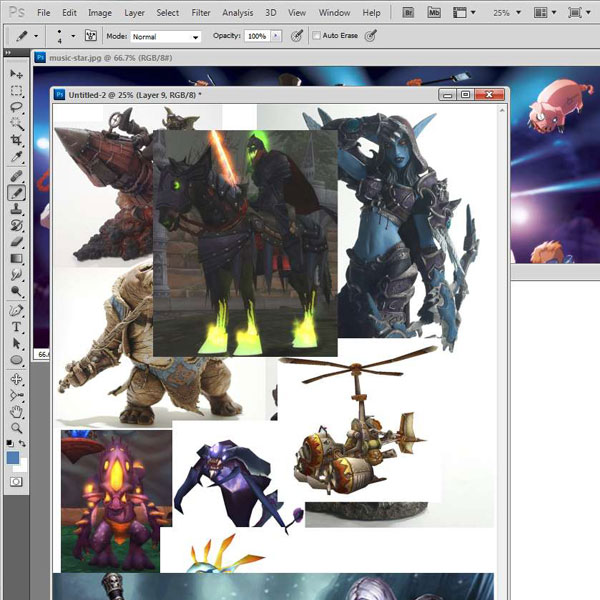
Task: Select the Eyedropper tool
Action: point(16,157)
